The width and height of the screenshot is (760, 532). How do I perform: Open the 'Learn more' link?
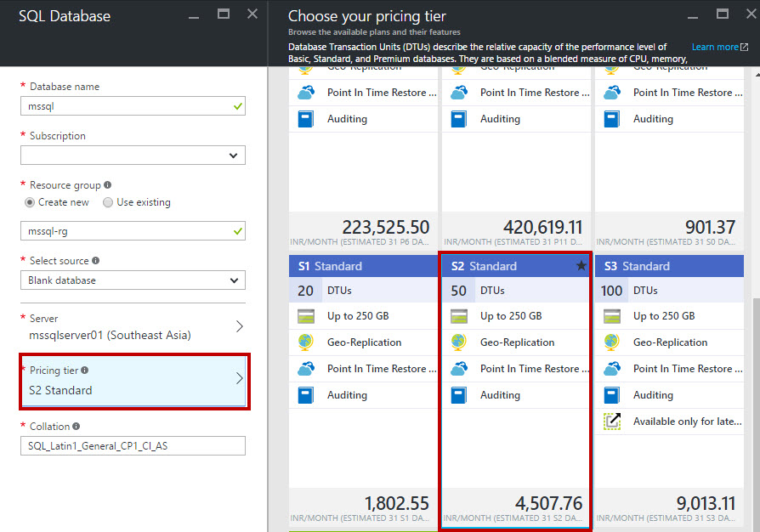(x=720, y=47)
